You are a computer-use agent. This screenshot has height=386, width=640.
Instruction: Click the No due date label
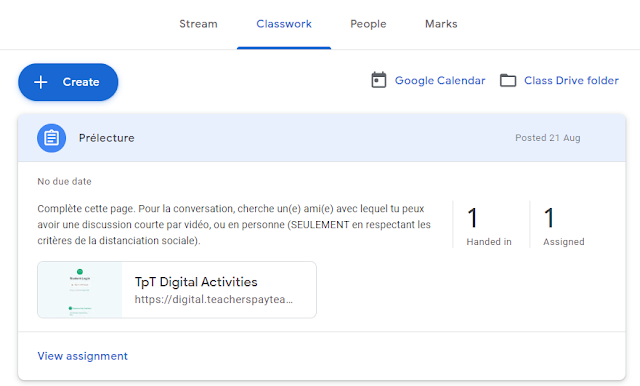pos(64,182)
